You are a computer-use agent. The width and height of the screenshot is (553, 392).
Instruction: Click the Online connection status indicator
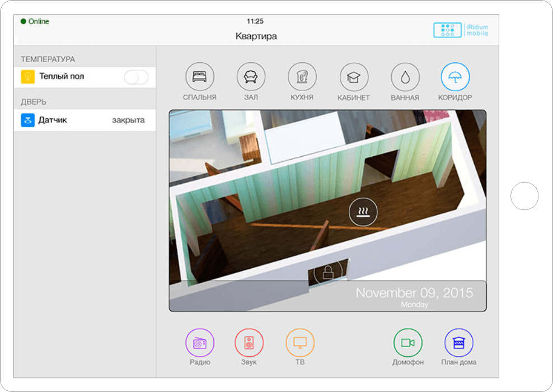[35, 22]
